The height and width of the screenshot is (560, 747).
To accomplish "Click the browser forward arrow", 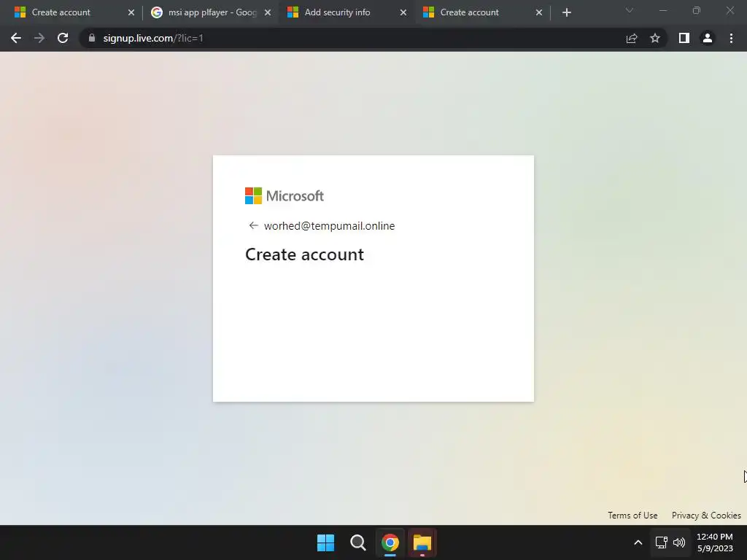I will (x=39, y=38).
